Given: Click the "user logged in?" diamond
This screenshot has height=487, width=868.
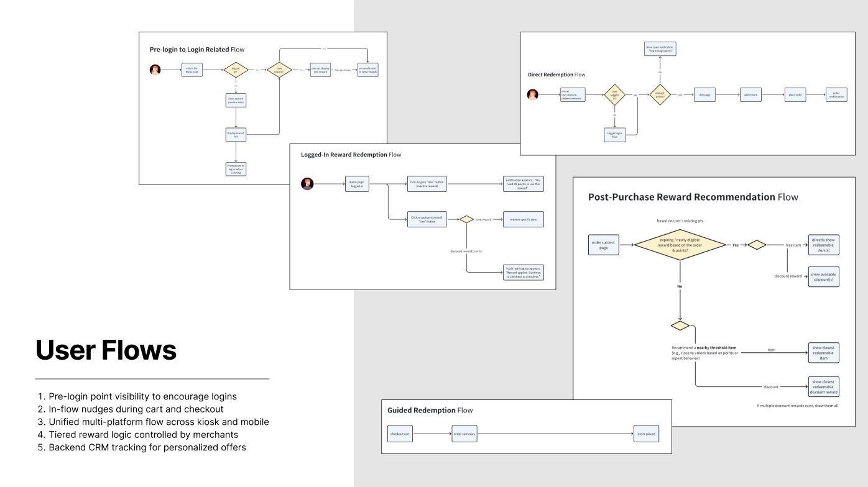Looking at the screenshot, I should (x=614, y=94).
